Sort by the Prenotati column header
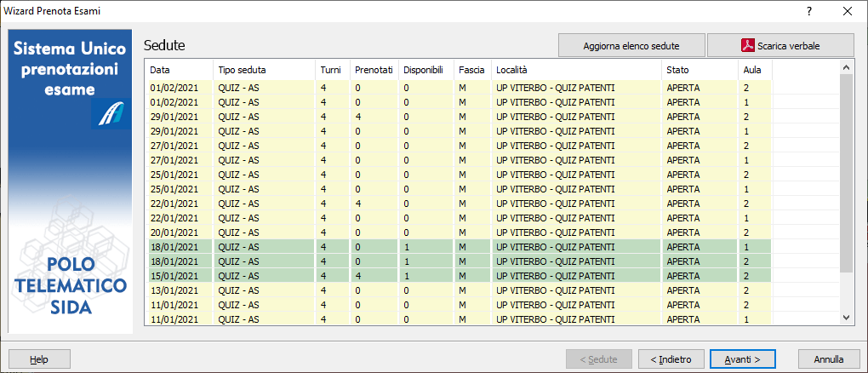The image size is (868, 373). 373,70
